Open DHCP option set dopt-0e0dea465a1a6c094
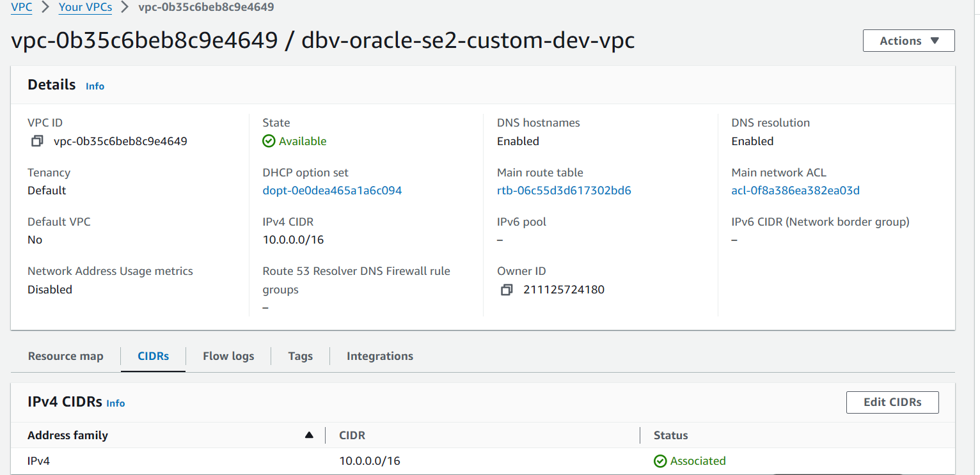Screen dimensions: 980x475 click(x=332, y=191)
